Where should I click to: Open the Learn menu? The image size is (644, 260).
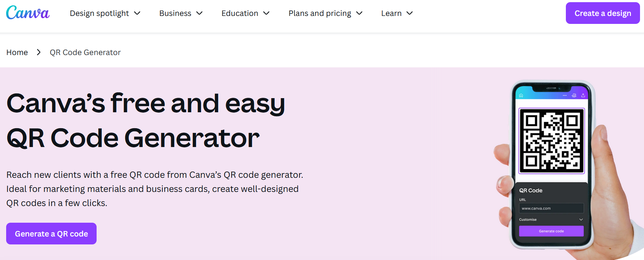pos(397,13)
